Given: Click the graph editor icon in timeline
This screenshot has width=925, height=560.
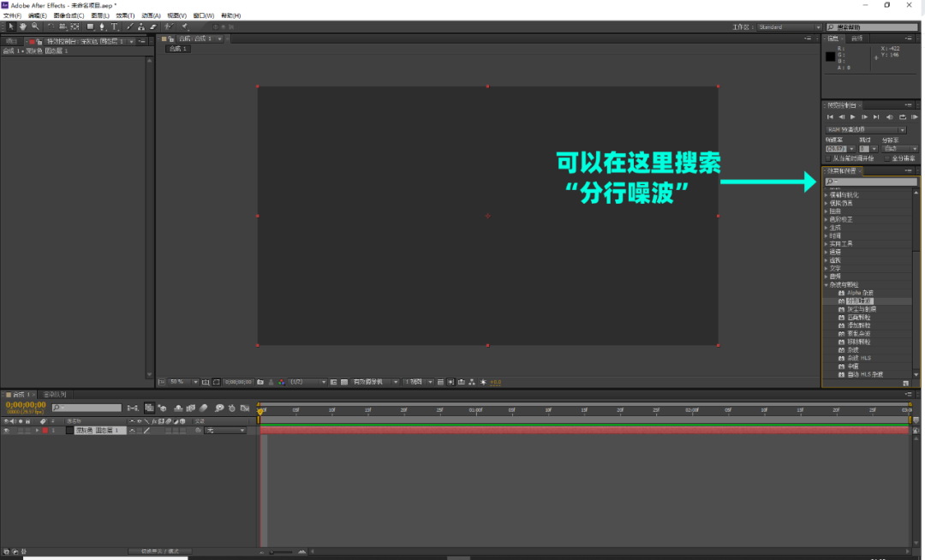Looking at the screenshot, I should click(245, 408).
